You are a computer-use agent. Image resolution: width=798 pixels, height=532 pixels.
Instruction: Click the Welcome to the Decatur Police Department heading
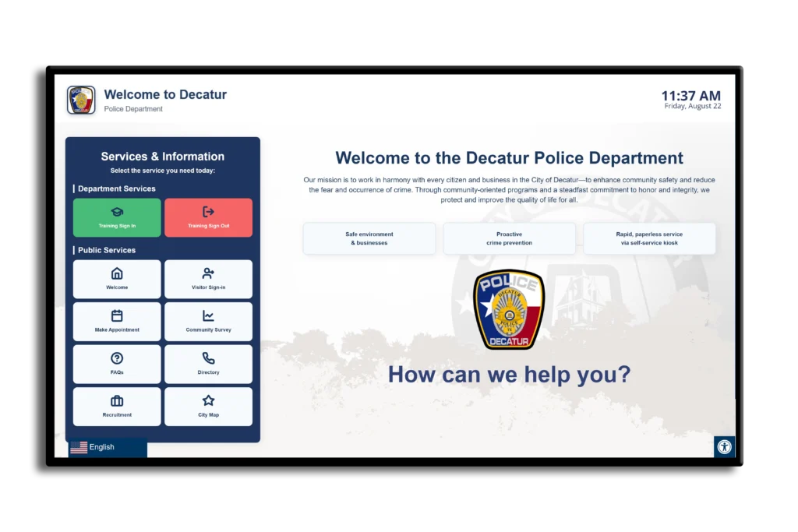[509, 157]
